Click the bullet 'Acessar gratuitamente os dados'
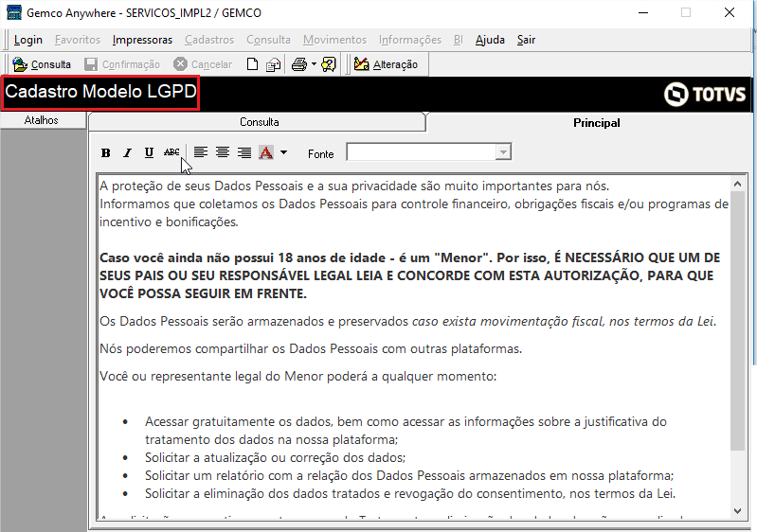The width and height of the screenshot is (757, 532). pyautogui.click(x=406, y=430)
